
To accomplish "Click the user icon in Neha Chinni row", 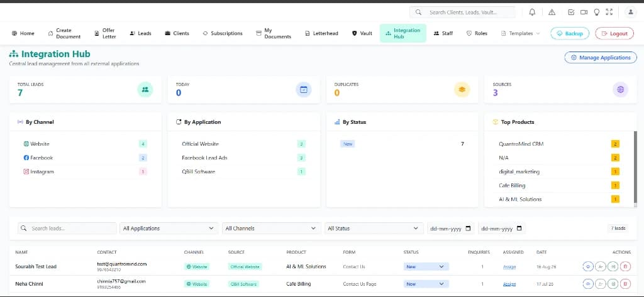I will pos(601,284).
